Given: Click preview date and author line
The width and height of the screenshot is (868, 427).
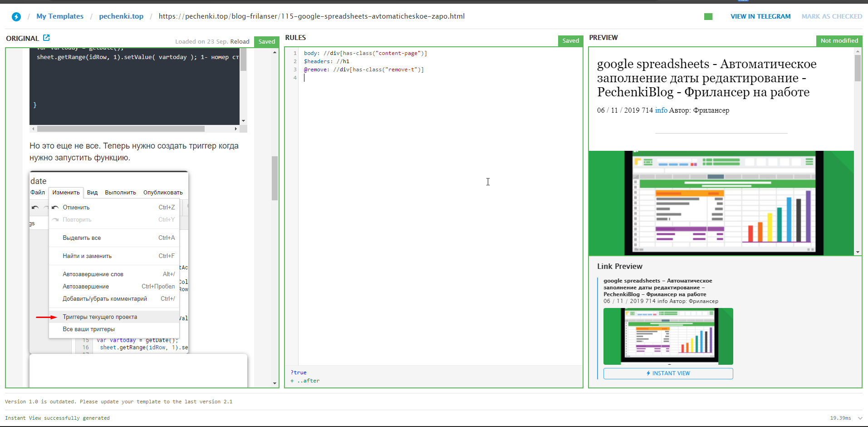Looking at the screenshot, I should tap(663, 110).
